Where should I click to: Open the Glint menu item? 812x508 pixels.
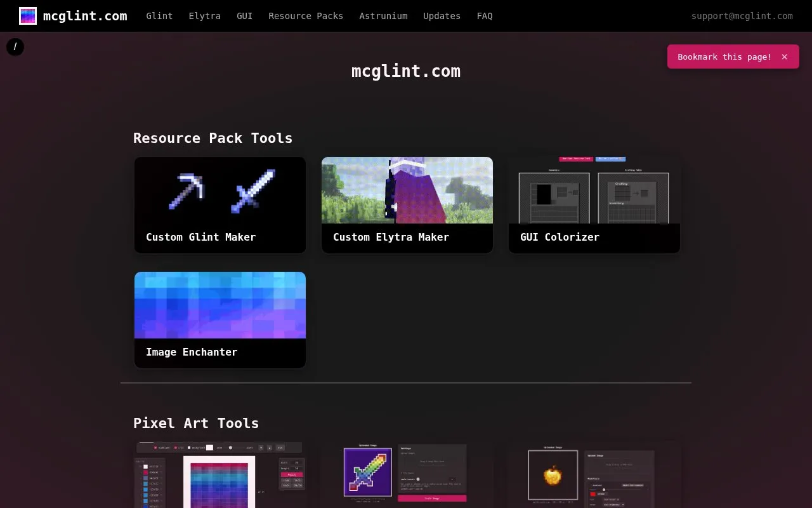coord(159,16)
